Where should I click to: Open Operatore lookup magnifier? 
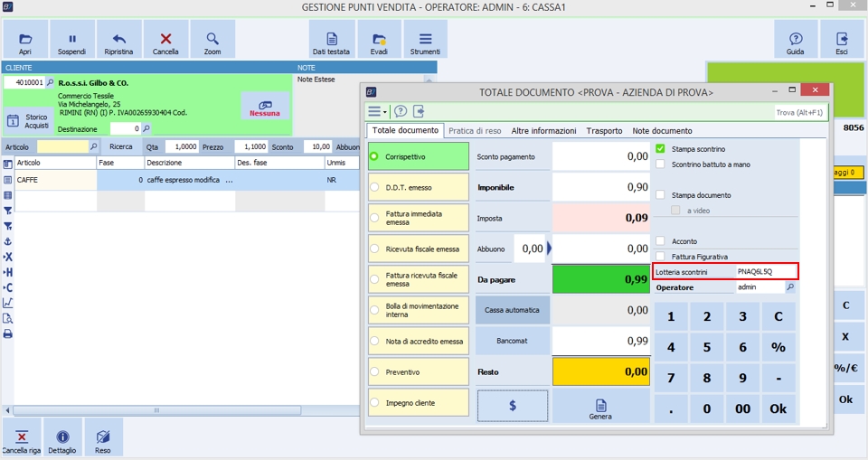790,287
